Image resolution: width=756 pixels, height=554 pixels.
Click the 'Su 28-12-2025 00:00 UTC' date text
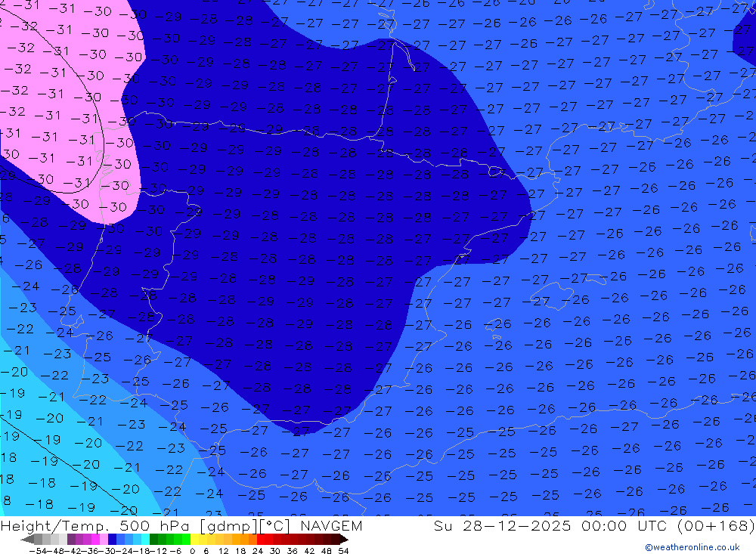coord(550,525)
